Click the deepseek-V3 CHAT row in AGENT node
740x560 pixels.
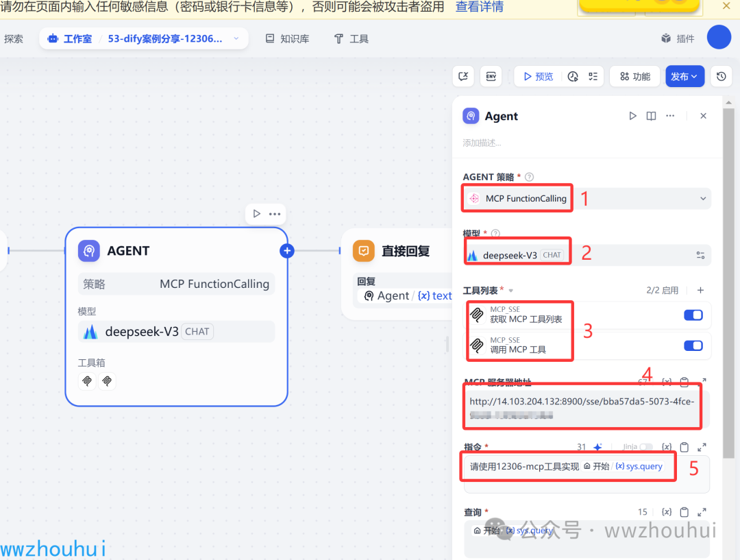[177, 332]
